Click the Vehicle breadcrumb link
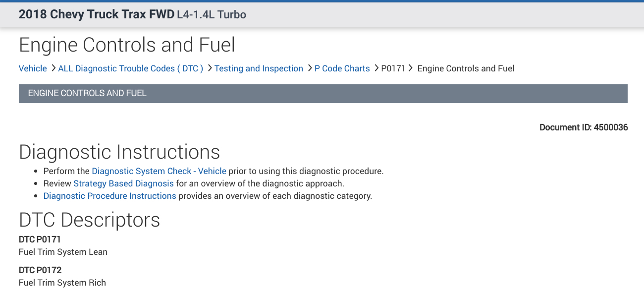This screenshot has height=298, width=644. (33, 68)
